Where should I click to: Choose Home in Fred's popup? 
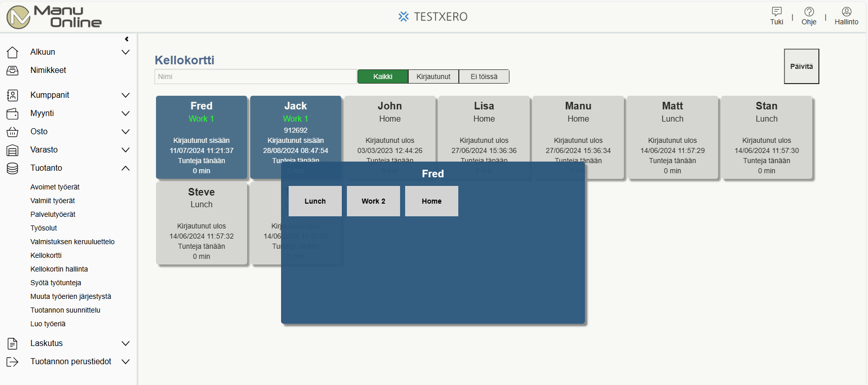point(431,201)
